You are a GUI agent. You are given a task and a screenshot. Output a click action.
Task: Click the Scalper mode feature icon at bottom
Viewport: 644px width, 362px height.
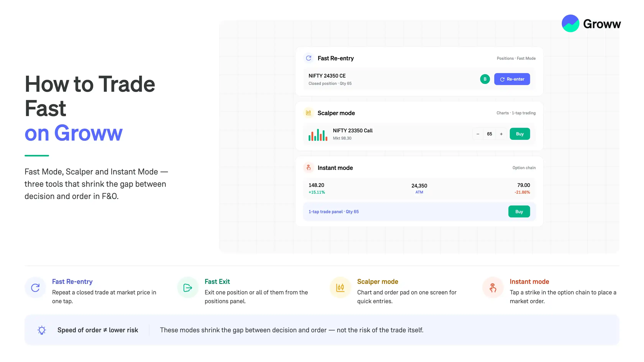point(340,287)
